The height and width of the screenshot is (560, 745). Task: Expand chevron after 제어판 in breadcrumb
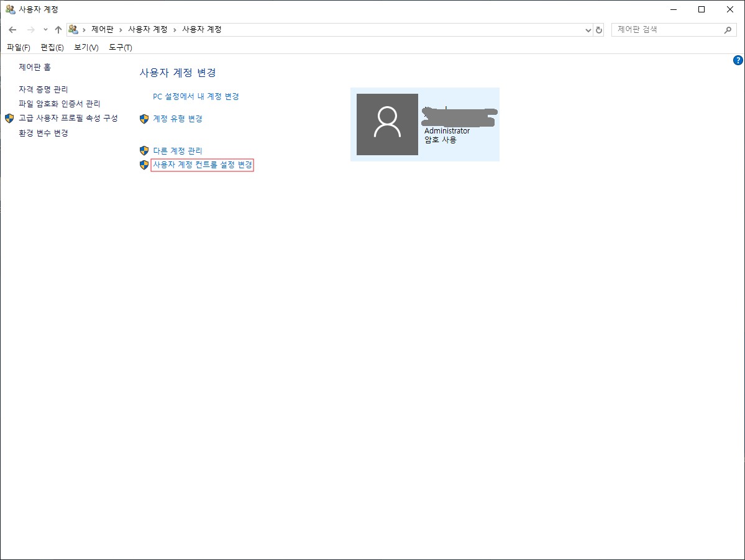click(121, 30)
